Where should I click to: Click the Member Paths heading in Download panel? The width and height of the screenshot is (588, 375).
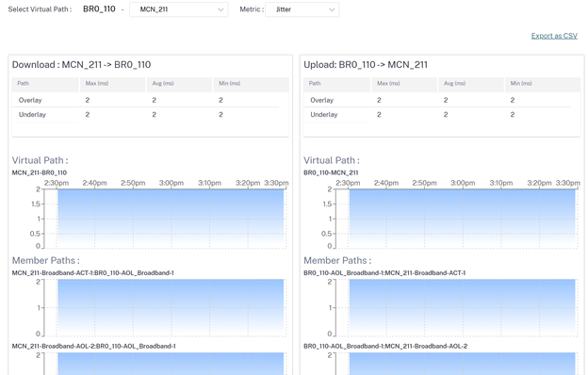tap(46, 260)
